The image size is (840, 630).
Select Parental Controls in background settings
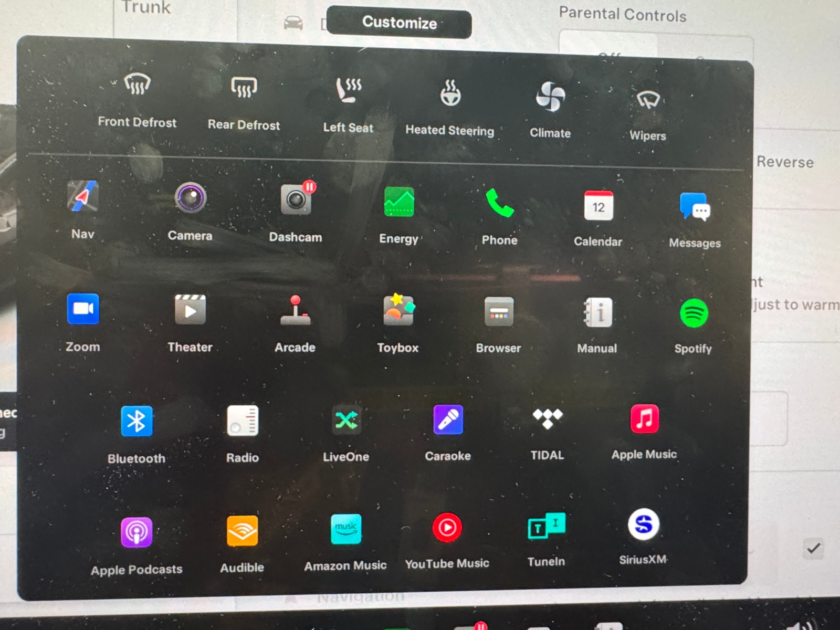[623, 14]
